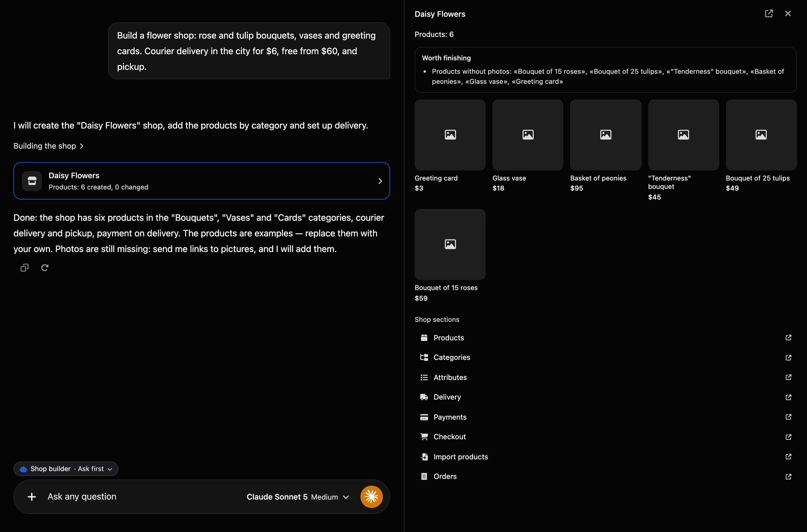Click the Products: 6 count text
The image size is (807, 532).
tap(434, 34)
